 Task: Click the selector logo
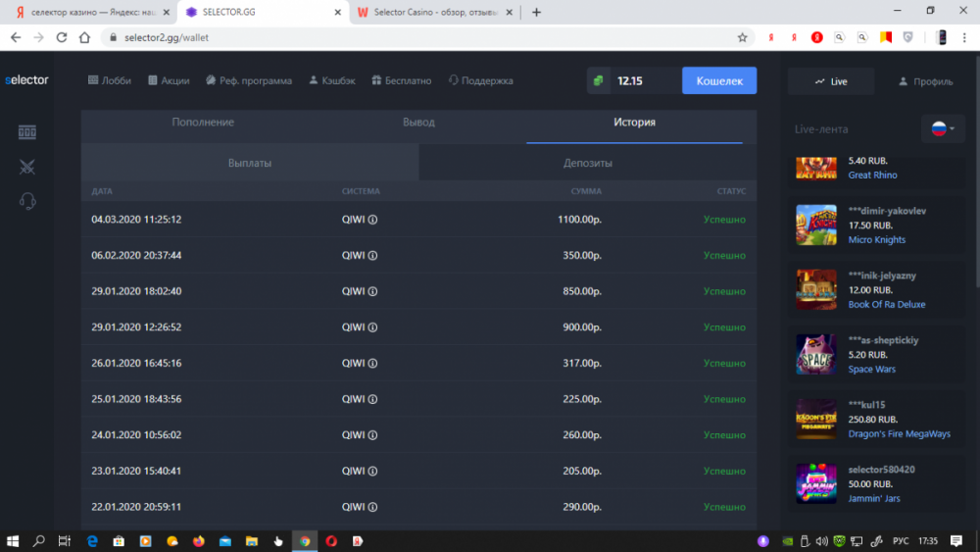(x=26, y=80)
